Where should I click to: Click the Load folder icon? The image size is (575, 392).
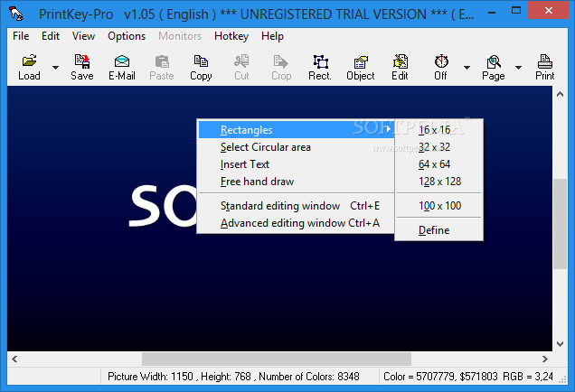click(29, 61)
